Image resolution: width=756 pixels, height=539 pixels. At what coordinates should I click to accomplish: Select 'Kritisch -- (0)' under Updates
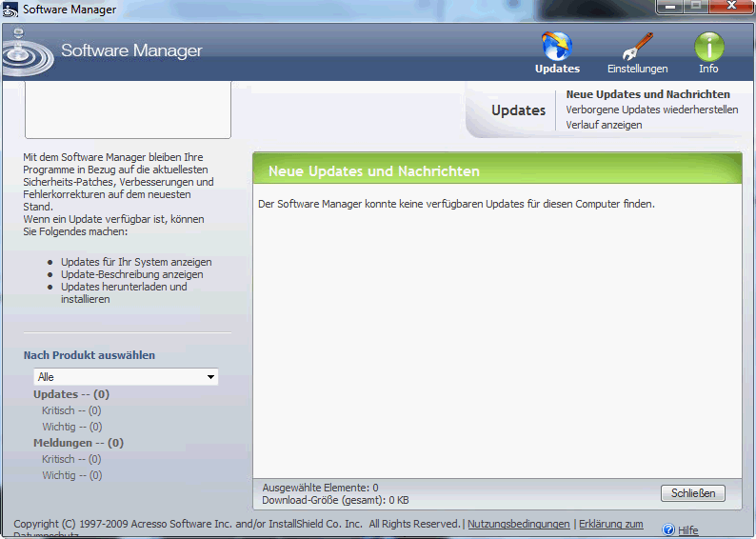[71, 410]
